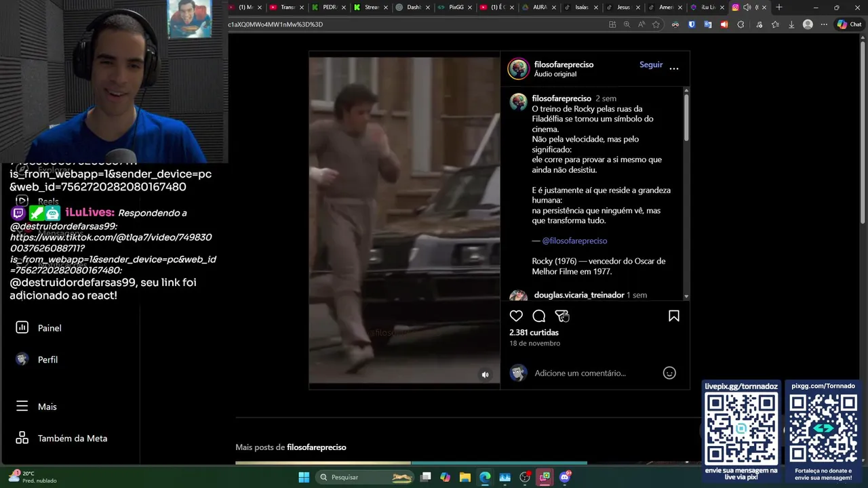The width and height of the screenshot is (868, 488).
Task: Open Task View on the taskbar
Action: pyautogui.click(x=426, y=477)
